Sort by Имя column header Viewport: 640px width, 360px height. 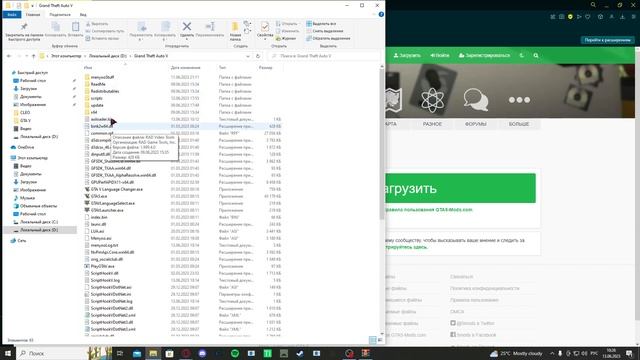tap(88, 68)
